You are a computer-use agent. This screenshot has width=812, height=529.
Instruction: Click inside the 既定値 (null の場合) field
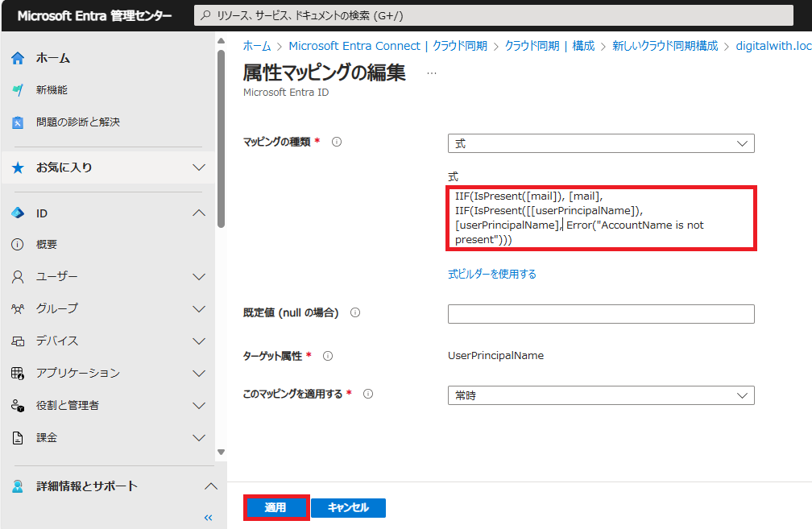point(600,313)
